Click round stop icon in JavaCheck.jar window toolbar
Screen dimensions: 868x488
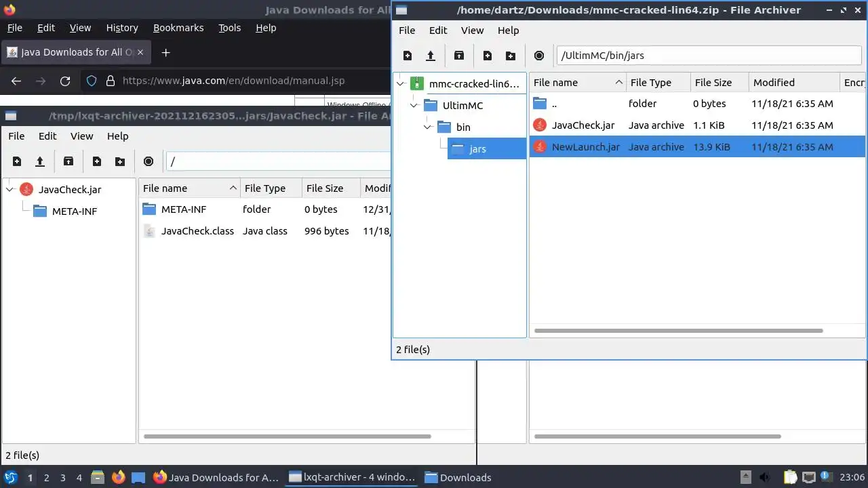point(149,161)
